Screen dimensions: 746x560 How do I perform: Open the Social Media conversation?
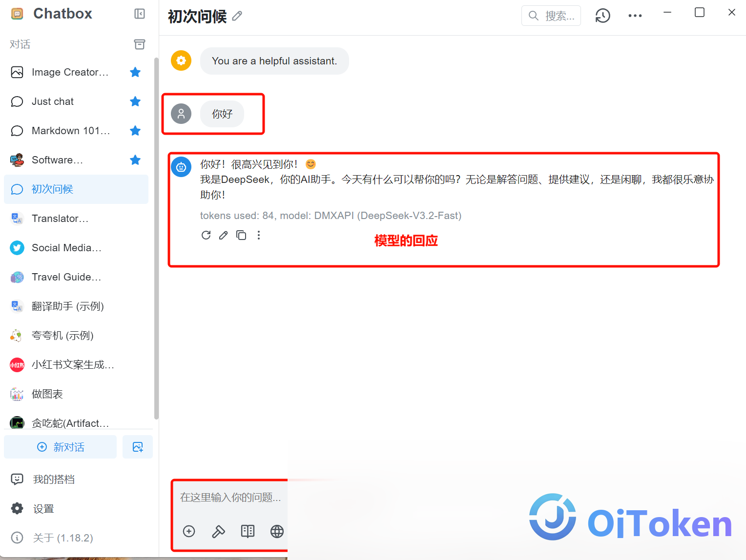pos(76,248)
